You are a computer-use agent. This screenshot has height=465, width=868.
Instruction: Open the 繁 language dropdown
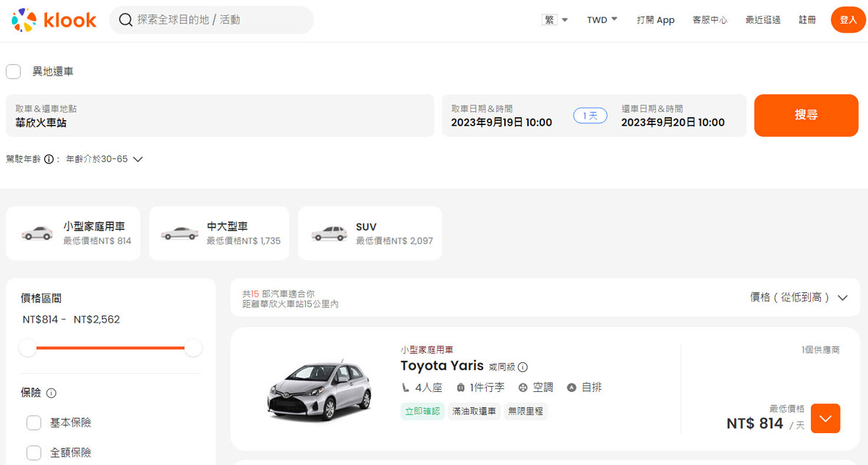tap(555, 20)
